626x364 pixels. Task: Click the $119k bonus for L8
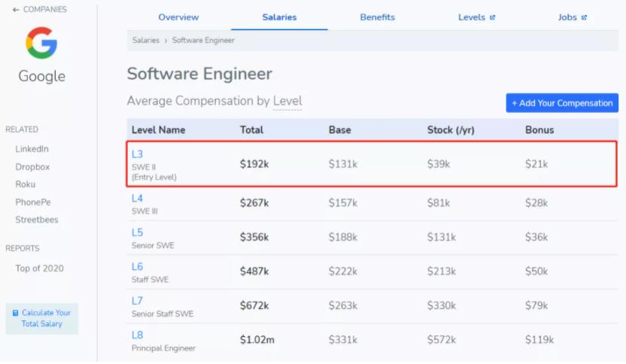pos(539,340)
